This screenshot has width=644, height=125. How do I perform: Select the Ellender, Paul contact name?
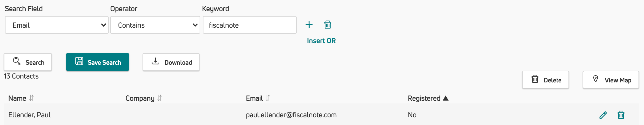(x=29, y=115)
